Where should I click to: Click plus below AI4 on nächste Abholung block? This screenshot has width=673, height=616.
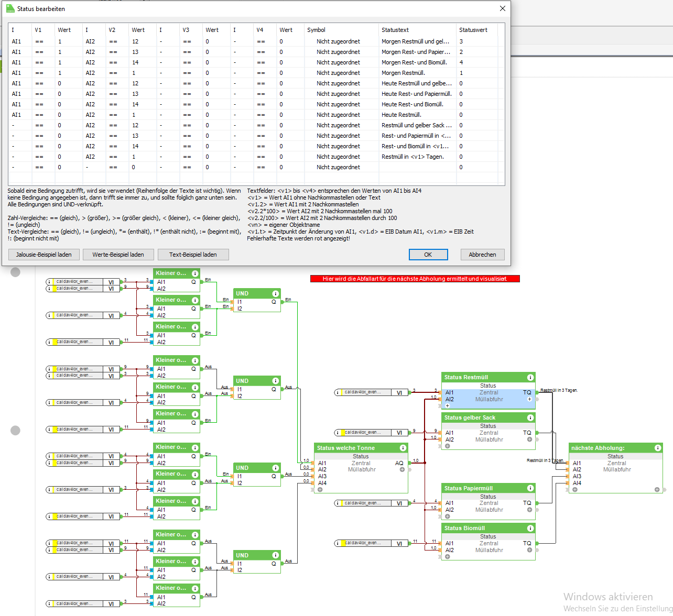pos(575,490)
